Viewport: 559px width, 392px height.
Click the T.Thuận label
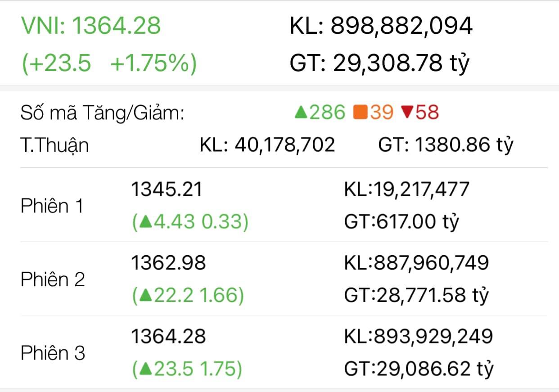pos(54,145)
